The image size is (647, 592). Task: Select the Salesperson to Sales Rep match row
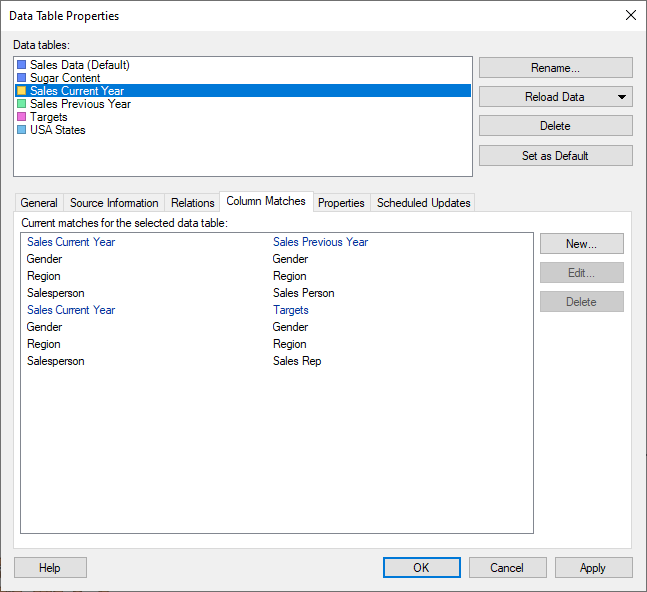point(276,361)
